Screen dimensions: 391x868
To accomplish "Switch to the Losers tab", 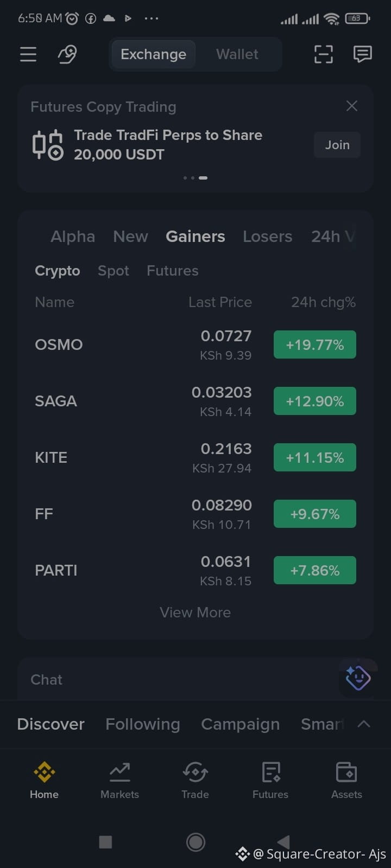I will tap(267, 237).
